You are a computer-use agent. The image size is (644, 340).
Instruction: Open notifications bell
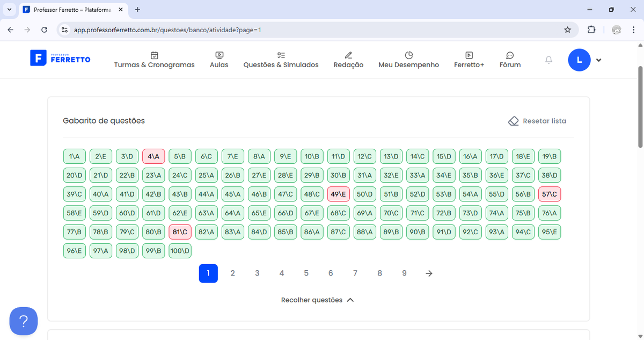[x=548, y=60]
